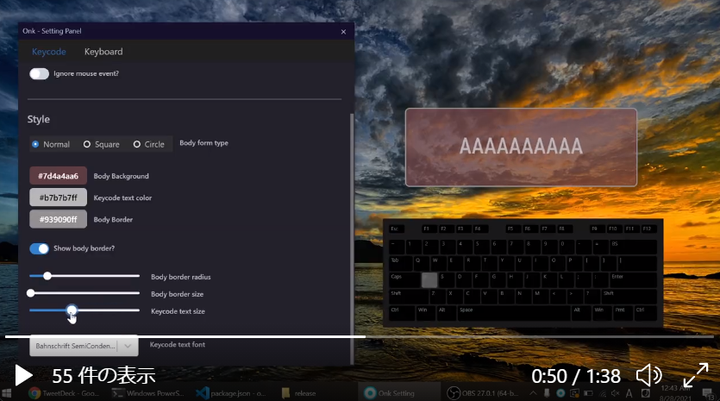Click the AAAAAAAAAA keycode preview box
The width and height of the screenshot is (720, 401).
pos(521,147)
